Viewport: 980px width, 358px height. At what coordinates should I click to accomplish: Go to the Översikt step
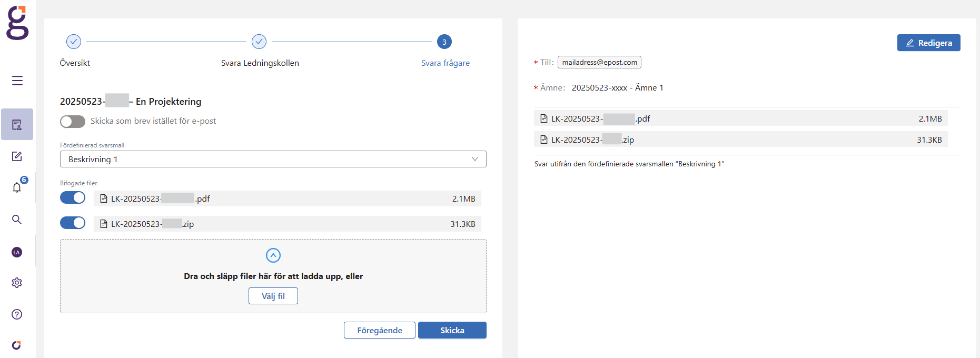(74, 42)
